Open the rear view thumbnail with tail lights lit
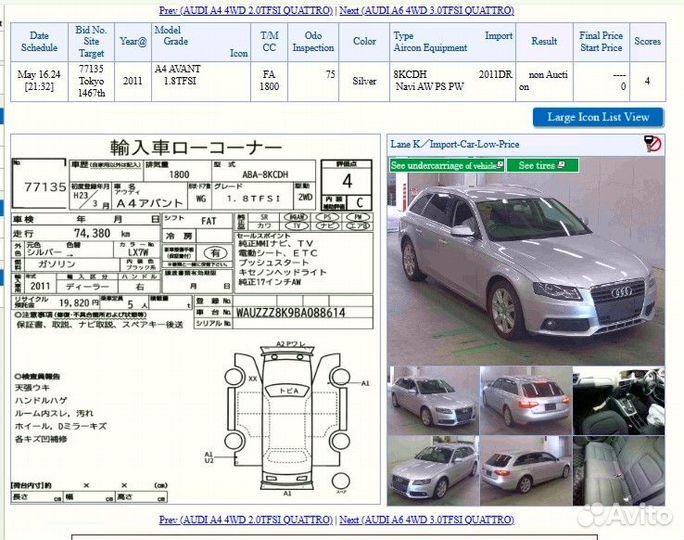This screenshot has height=540, width=684. (526, 400)
